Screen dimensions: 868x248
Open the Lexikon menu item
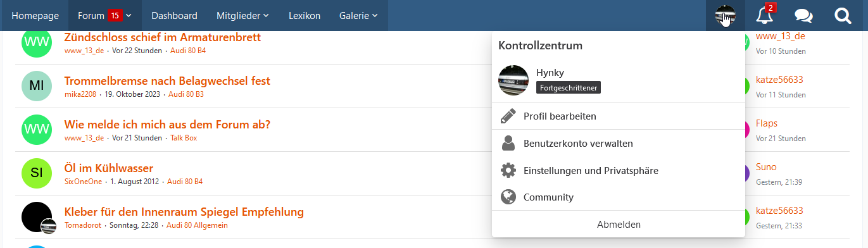(x=304, y=16)
